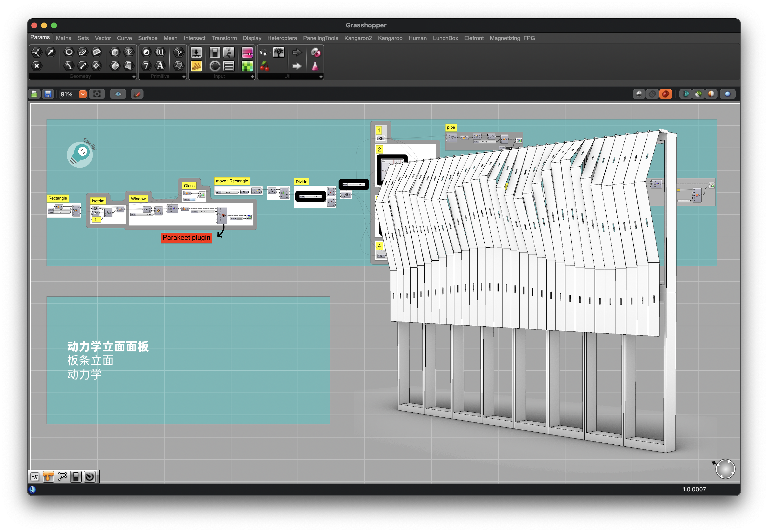Toggle the eye preview button in canvas toolbar
The height and width of the screenshot is (532, 768).
coord(118,94)
